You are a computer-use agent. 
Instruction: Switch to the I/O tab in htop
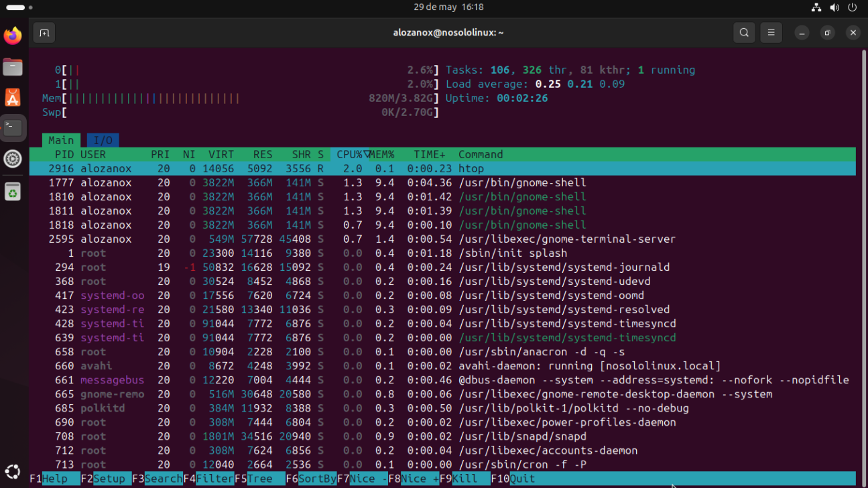tap(102, 140)
